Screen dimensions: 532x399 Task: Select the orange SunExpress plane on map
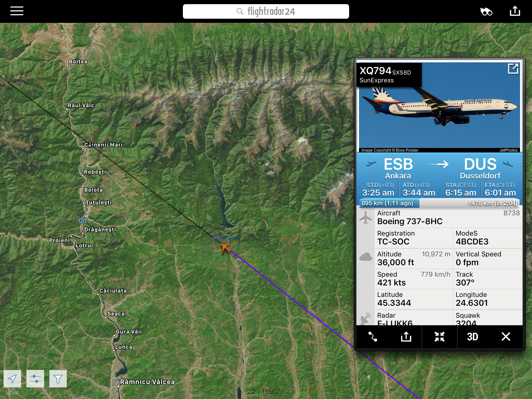pyautogui.click(x=225, y=247)
